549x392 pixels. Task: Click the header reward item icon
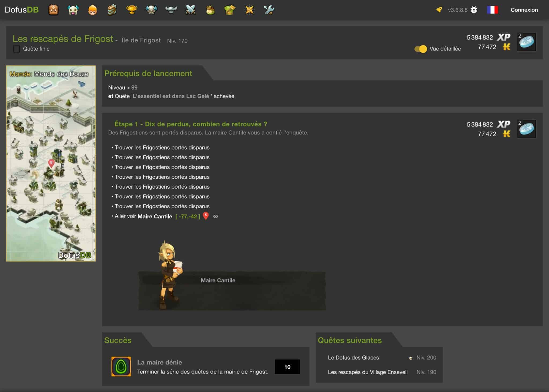tap(526, 42)
